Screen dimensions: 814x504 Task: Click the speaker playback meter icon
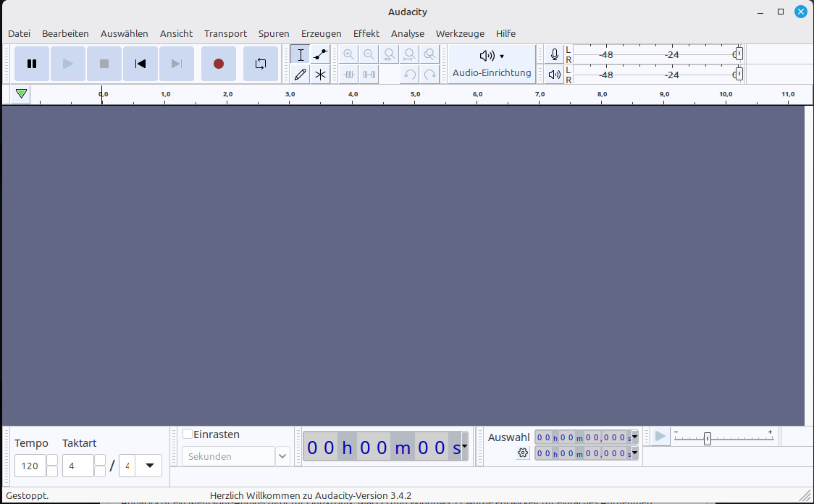tap(555, 75)
